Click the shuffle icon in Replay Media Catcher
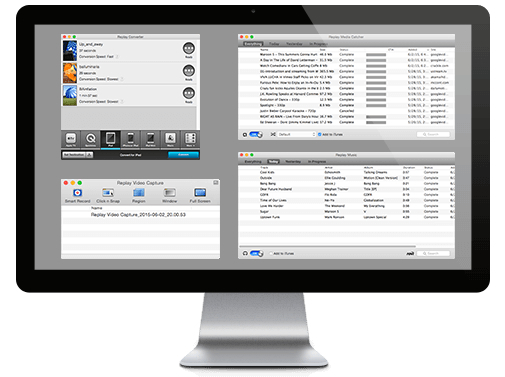505x377 pixels. [x=273, y=134]
